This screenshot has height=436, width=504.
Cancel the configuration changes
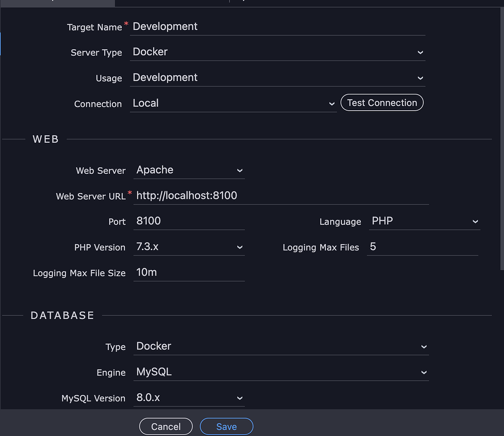166,426
